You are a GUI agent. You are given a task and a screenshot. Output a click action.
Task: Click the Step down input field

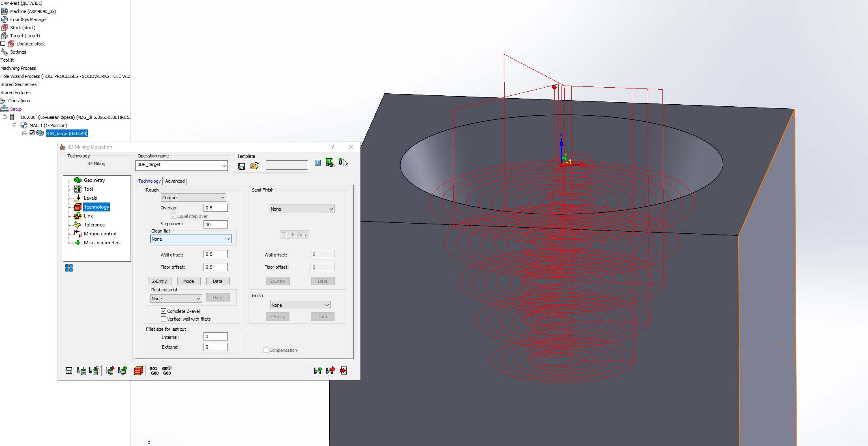click(x=215, y=224)
